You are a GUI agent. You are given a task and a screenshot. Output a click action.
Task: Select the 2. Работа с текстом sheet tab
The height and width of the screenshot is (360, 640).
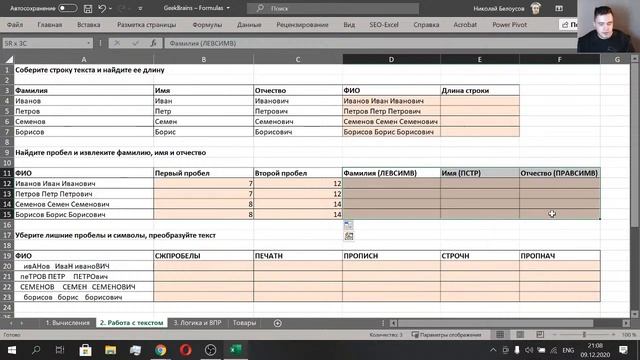(131, 323)
